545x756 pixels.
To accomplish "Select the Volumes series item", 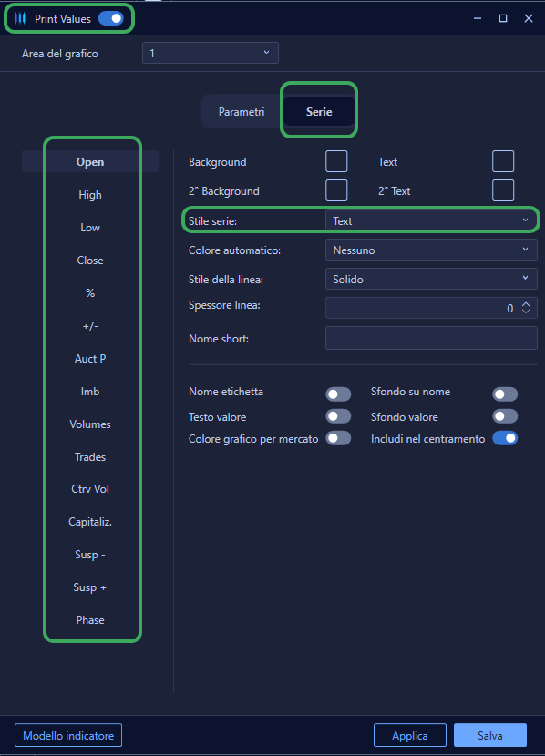I will (x=90, y=424).
